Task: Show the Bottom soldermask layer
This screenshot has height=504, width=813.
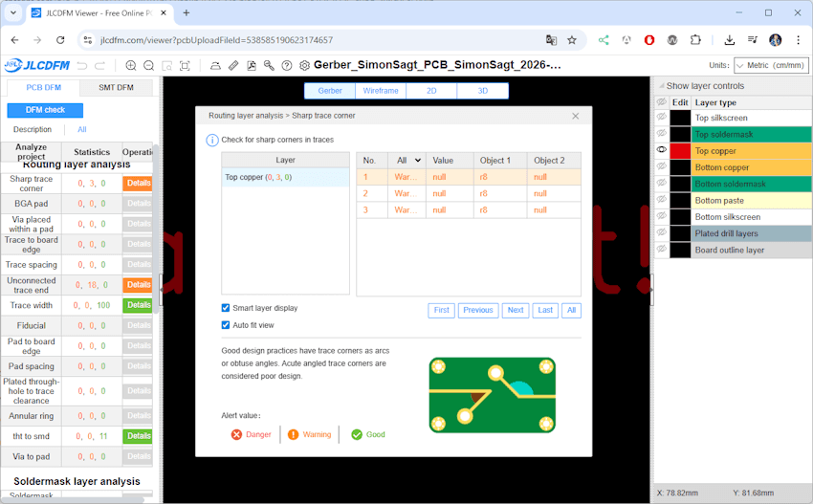Action: 662,184
